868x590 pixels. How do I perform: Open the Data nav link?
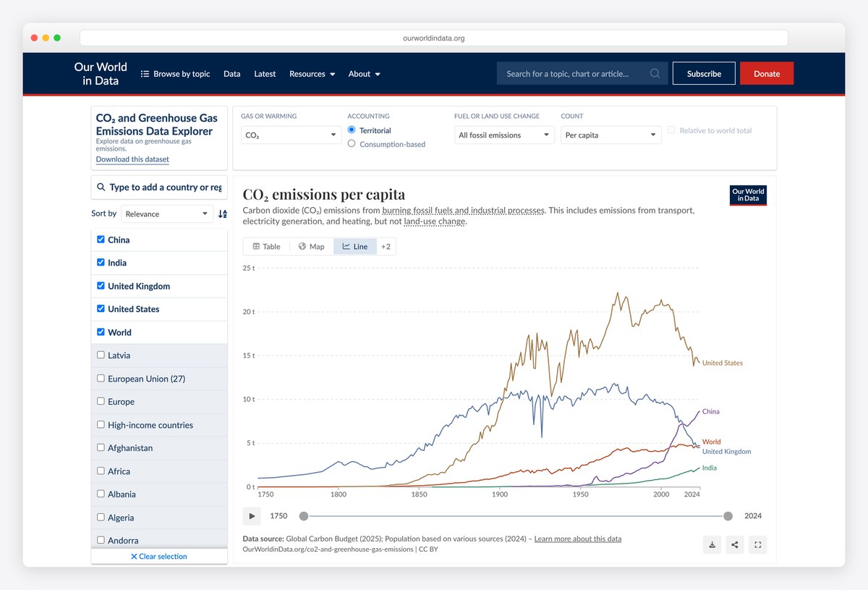point(231,74)
